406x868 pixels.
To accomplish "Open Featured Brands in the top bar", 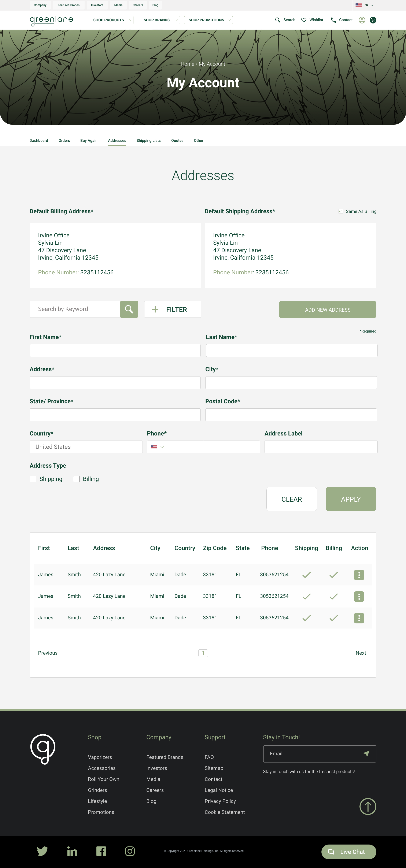I will (69, 5).
